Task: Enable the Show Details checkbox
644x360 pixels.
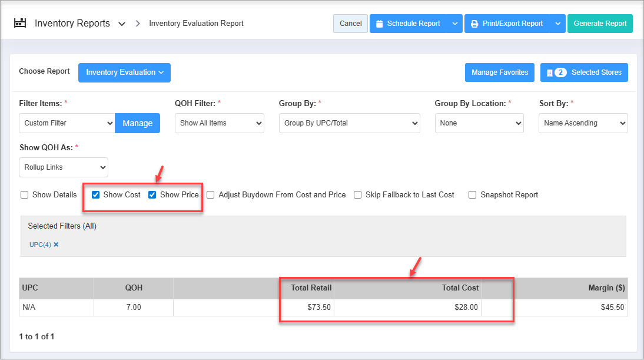Action: [25, 195]
